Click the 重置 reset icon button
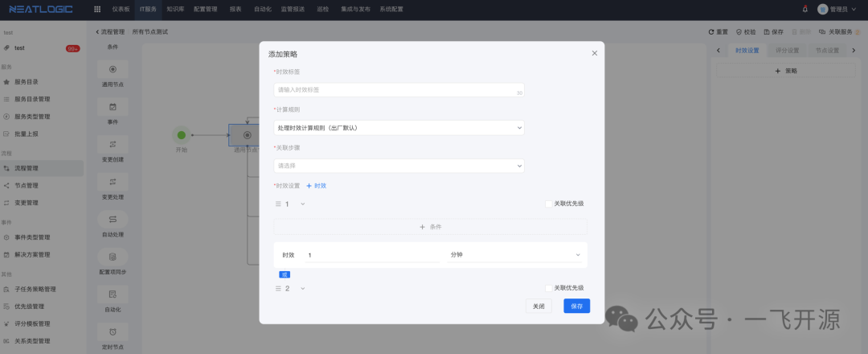 click(x=718, y=32)
